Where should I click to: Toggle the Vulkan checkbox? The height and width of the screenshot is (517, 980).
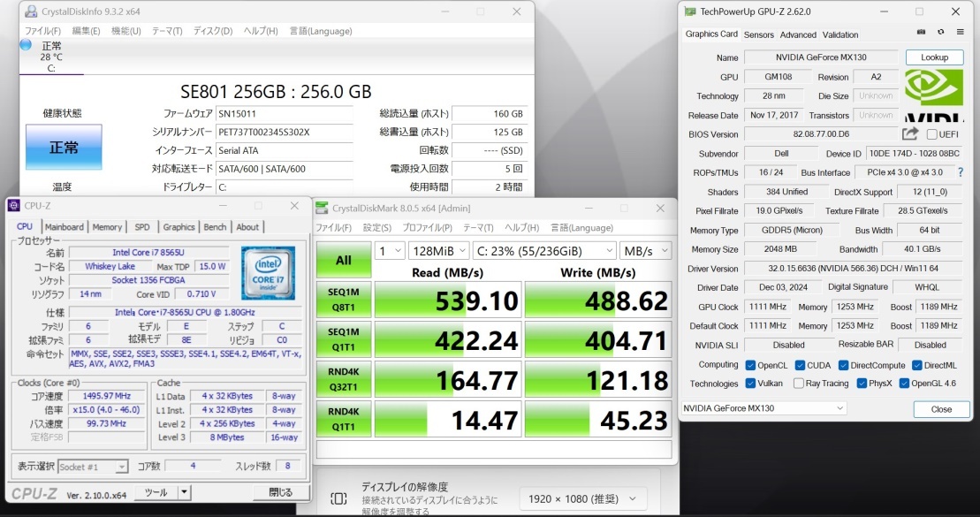(750, 384)
